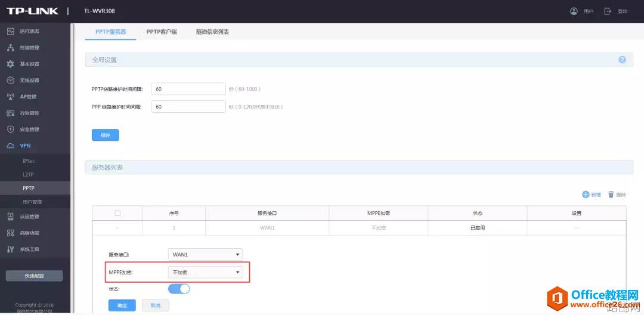Click the 登出 link in header
644x315 pixels.
click(x=622, y=11)
